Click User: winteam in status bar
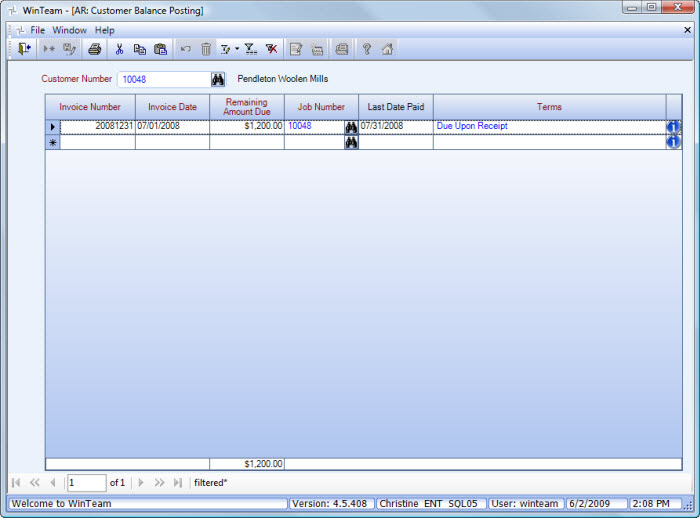This screenshot has width=700, height=518. [x=525, y=504]
